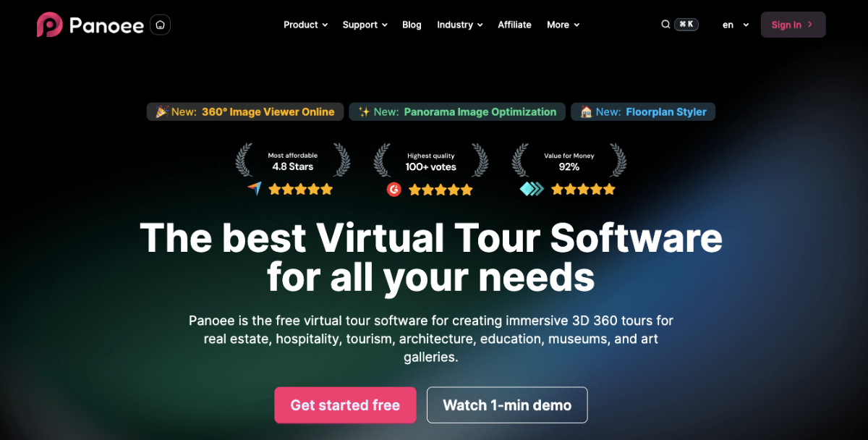The width and height of the screenshot is (868, 440).
Task: Click the Sign In button
Action: (793, 25)
